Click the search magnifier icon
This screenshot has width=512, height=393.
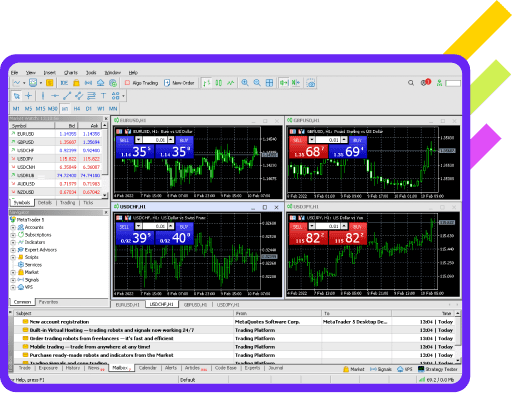coord(411,83)
